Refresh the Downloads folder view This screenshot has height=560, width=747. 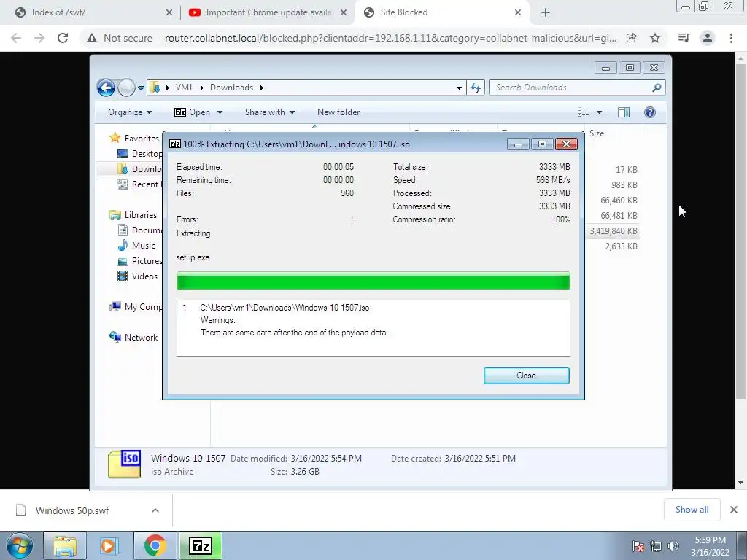coord(476,87)
